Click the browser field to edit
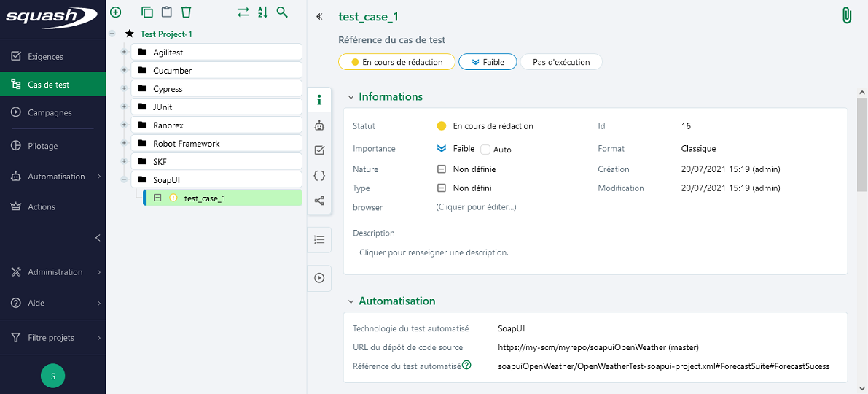868x394 pixels. tap(476, 207)
